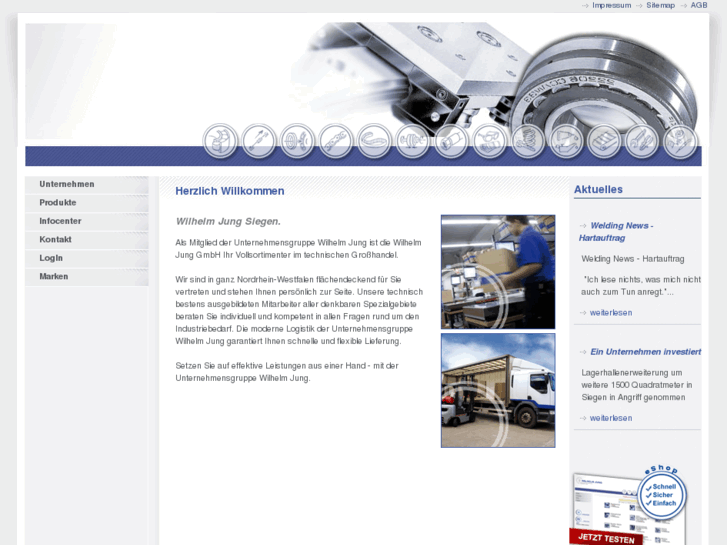Open the Impressum link at top
727x545 pixels.
coord(612,6)
